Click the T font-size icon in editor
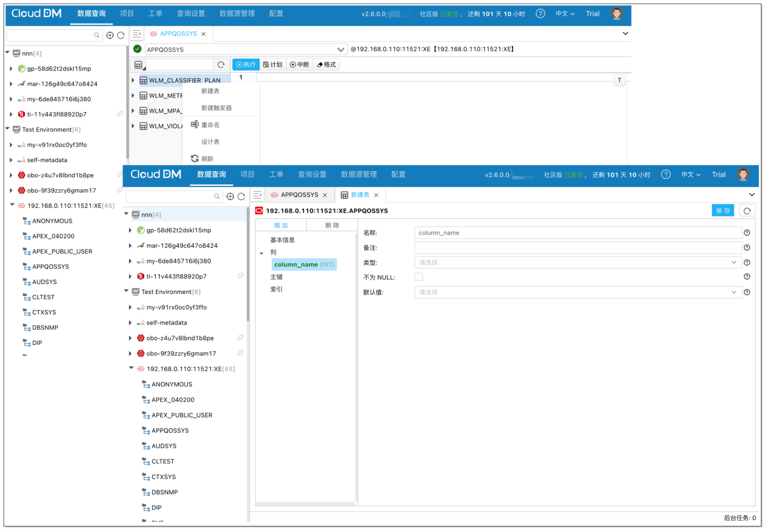Viewport: 767px width, 532px height. pyautogui.click(x=619, y=80)
